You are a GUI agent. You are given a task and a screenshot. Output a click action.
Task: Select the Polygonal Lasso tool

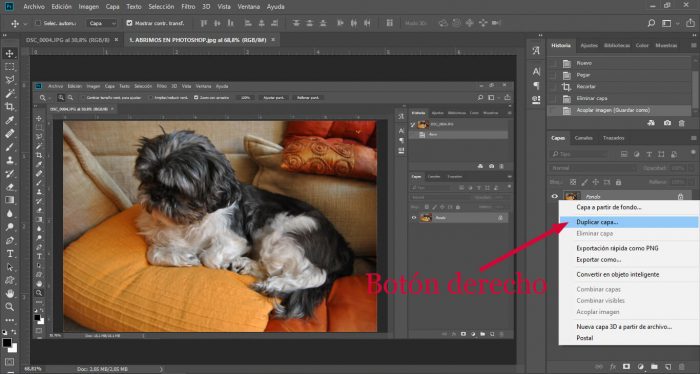[x=9, y=80]
